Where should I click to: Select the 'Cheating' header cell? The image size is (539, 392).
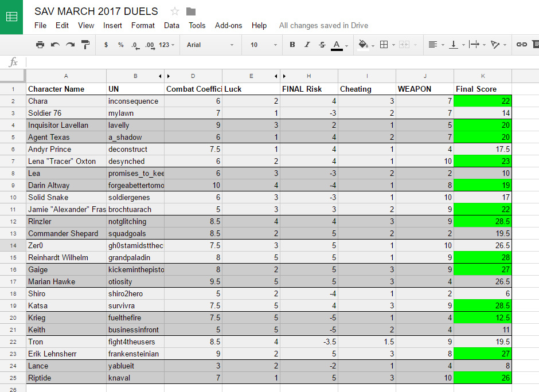tap(367, 89)
